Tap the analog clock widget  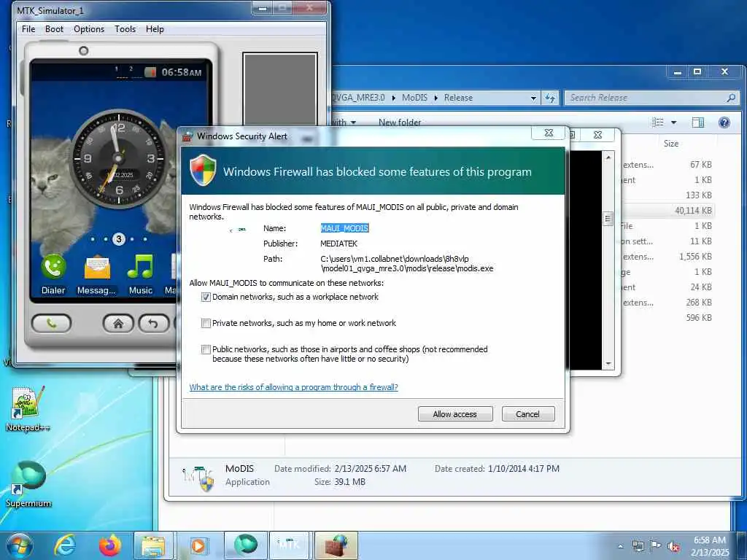coord(118,158)
